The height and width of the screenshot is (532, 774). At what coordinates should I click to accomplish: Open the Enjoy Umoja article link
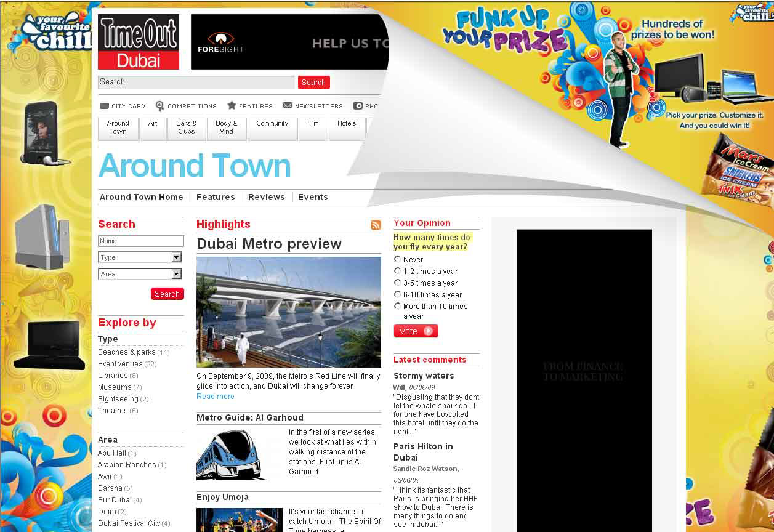222,497
